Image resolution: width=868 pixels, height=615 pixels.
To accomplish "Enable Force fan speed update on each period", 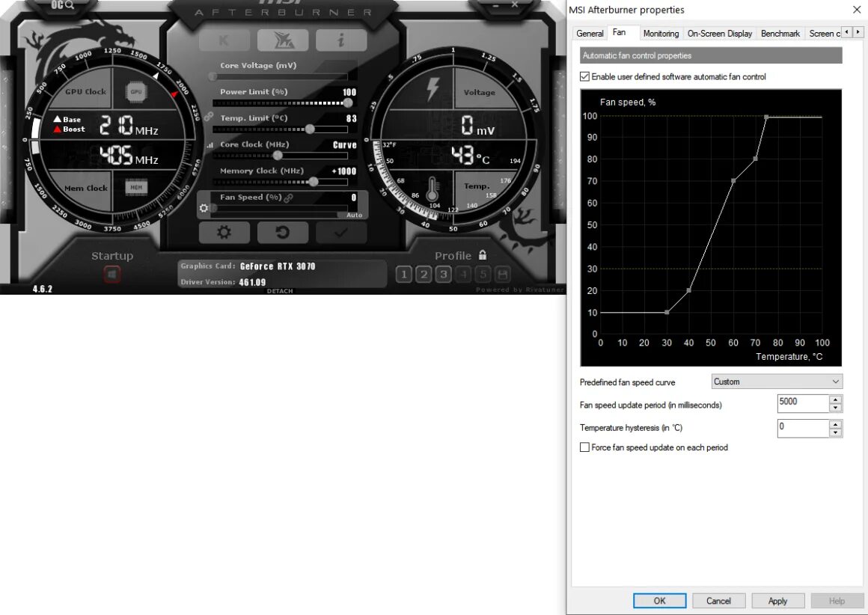I will coord(584,447).
